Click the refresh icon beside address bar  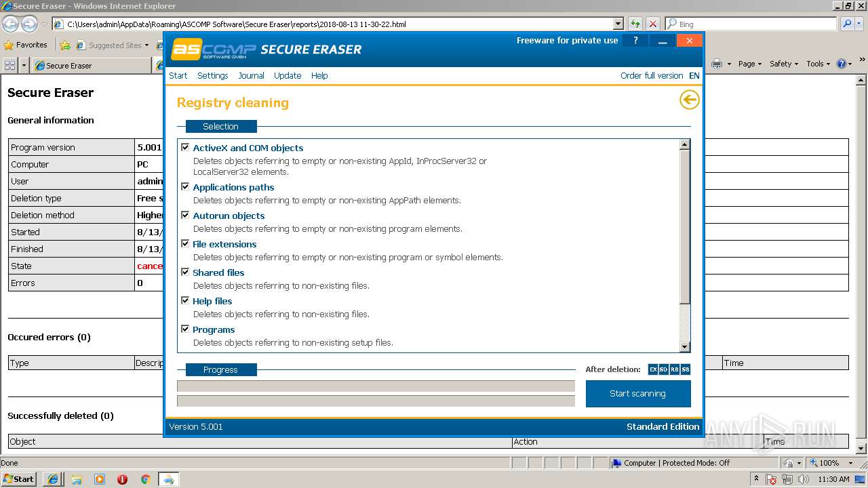tap(635, 24)
